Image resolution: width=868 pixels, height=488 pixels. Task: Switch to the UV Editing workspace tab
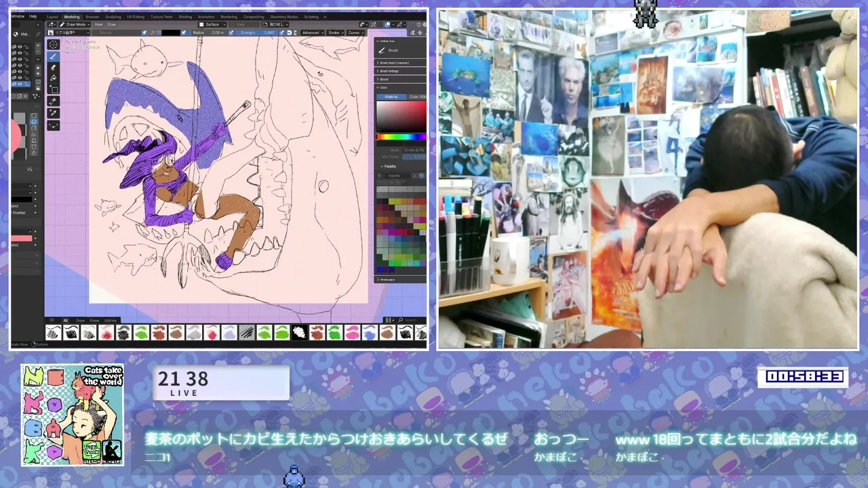pyautogui.click(x=136, y=17)
